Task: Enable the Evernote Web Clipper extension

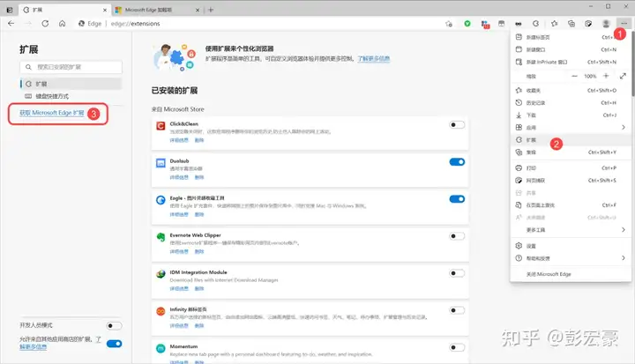Action: [x=457, y=236]
